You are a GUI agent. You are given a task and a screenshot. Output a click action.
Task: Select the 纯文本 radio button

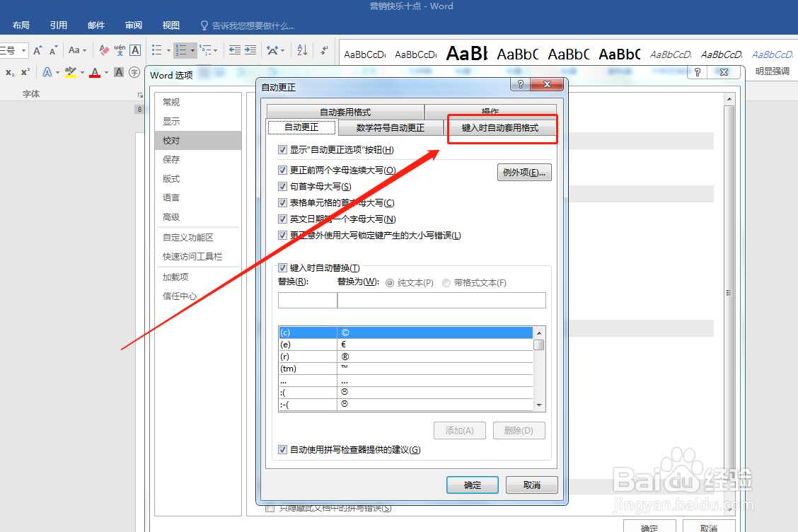pyautogui.click(x=390, y=283)
